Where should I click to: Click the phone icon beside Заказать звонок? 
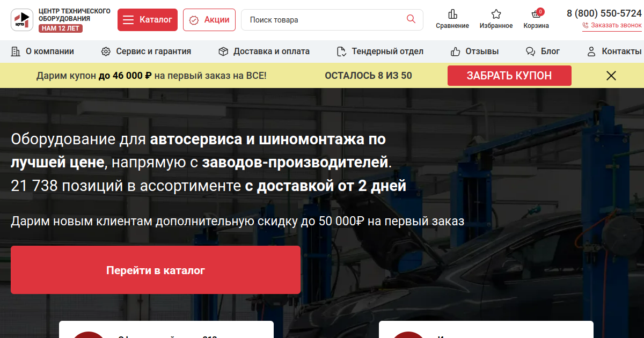[x=586, y=25]
